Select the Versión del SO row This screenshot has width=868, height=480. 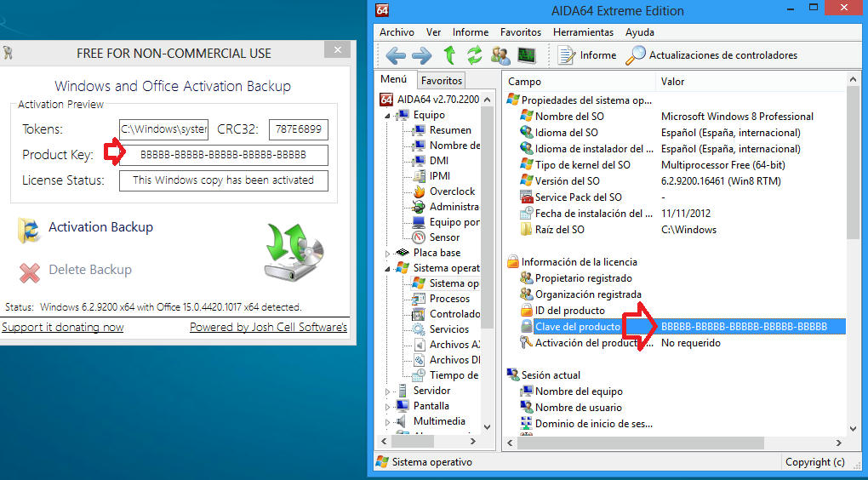point(674,181)
